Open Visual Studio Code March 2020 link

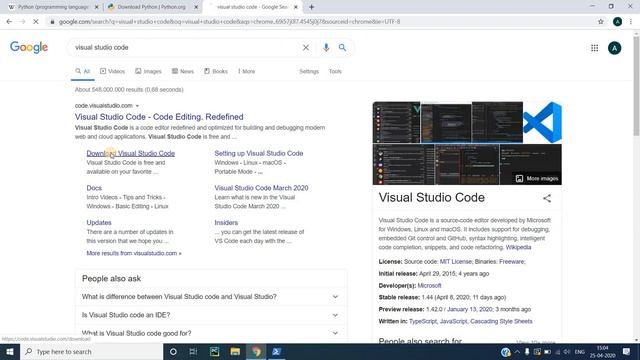click(x=261, y=188)
